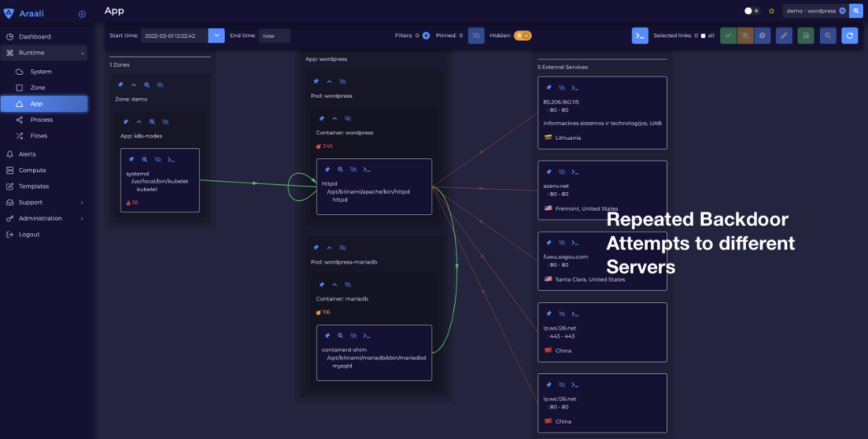
Task: Pin the App: k8s-nodes group
Action: [x=125, y=121]
